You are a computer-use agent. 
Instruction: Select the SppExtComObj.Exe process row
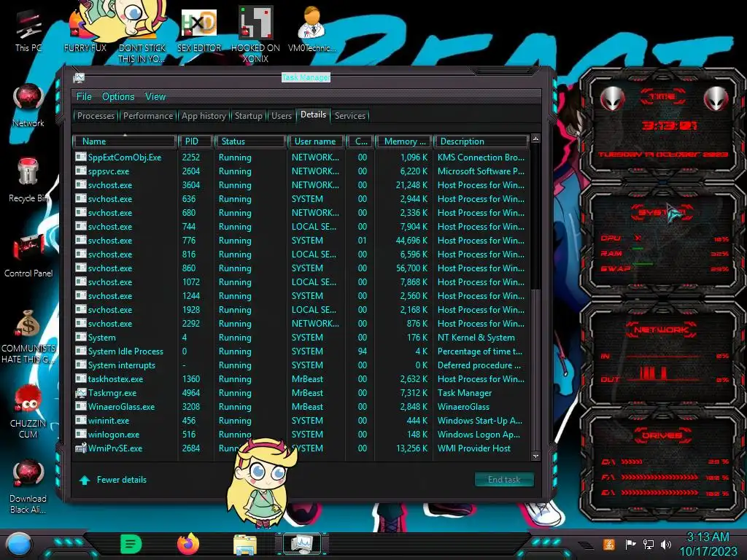[x=301, y=157]
